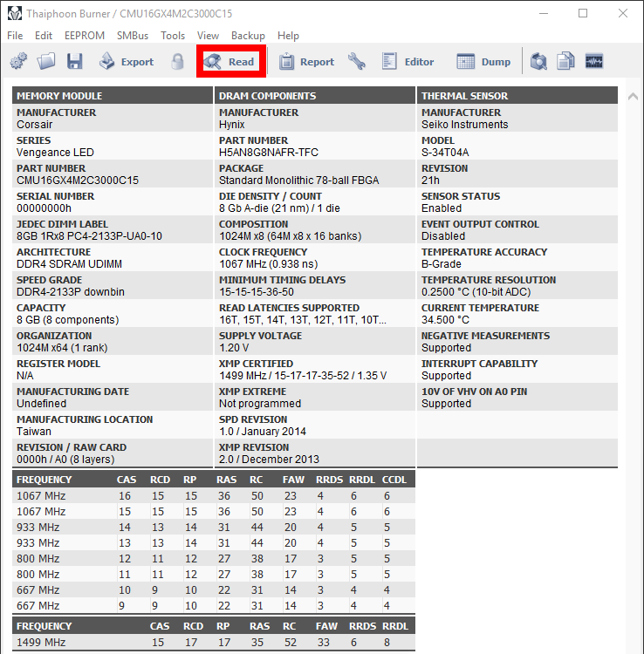Screen dimensions: 644x654
Task: Open the Edit menu
Action: pos(44,36)
